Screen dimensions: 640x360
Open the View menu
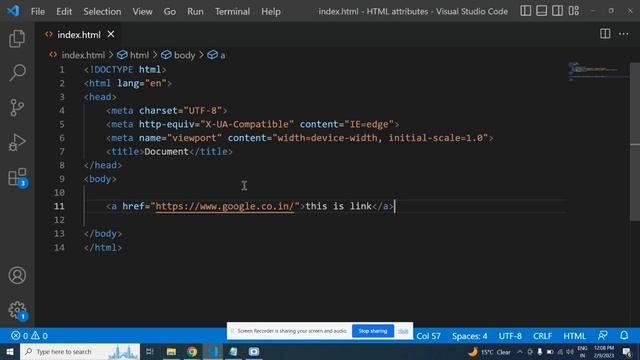pos(142,11)
